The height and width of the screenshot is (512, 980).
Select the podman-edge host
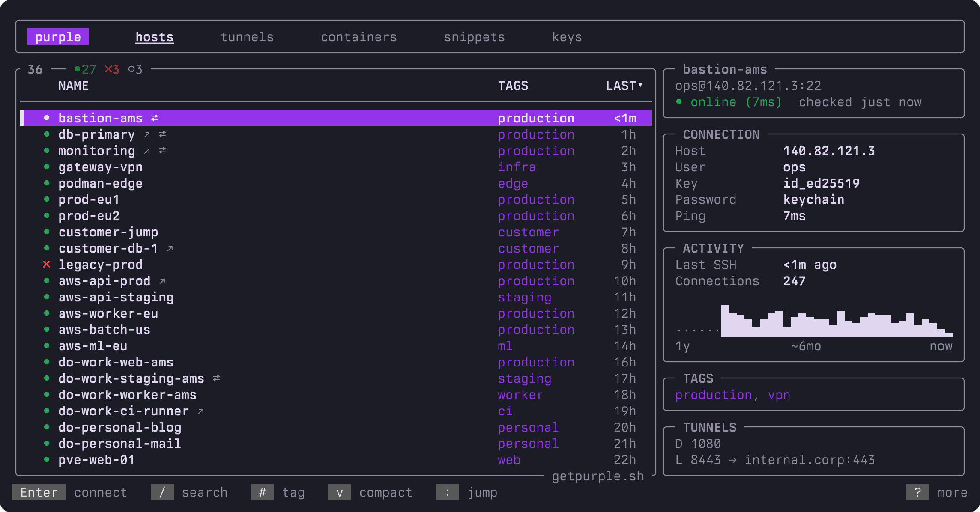click(336, 183)
